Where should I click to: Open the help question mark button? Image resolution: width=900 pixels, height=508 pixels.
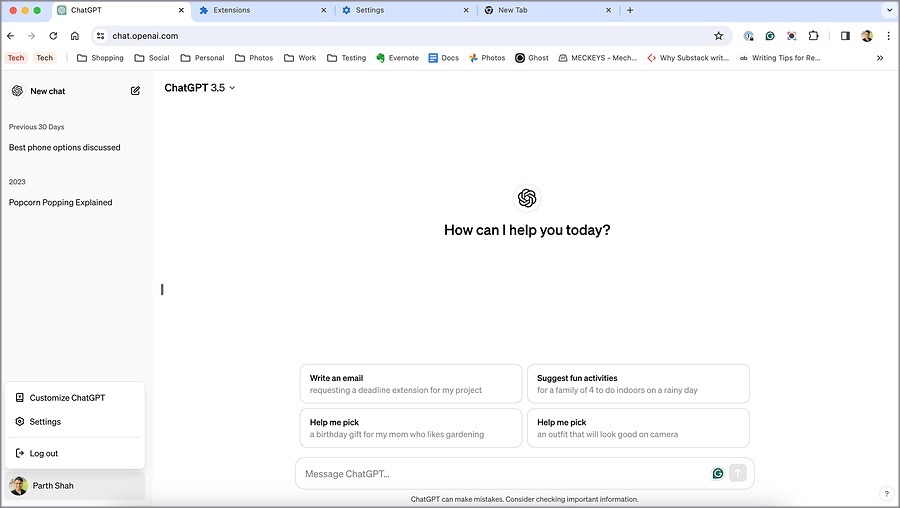[x=886, y=494]
